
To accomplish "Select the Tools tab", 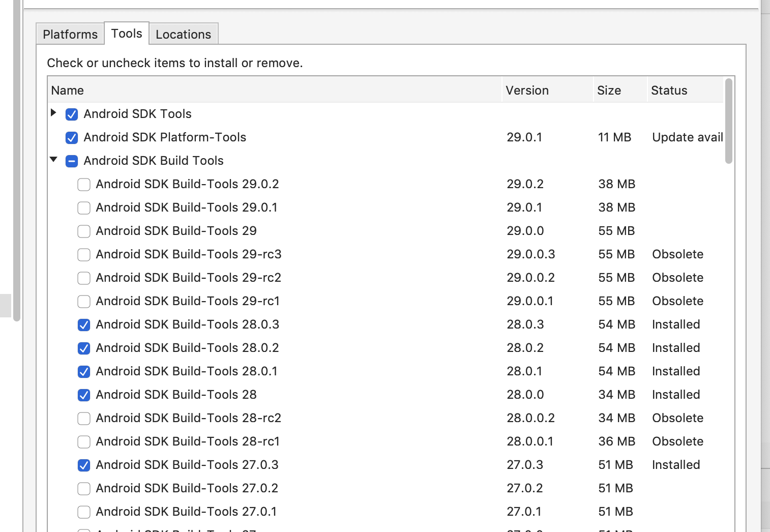I will [126, 33].
